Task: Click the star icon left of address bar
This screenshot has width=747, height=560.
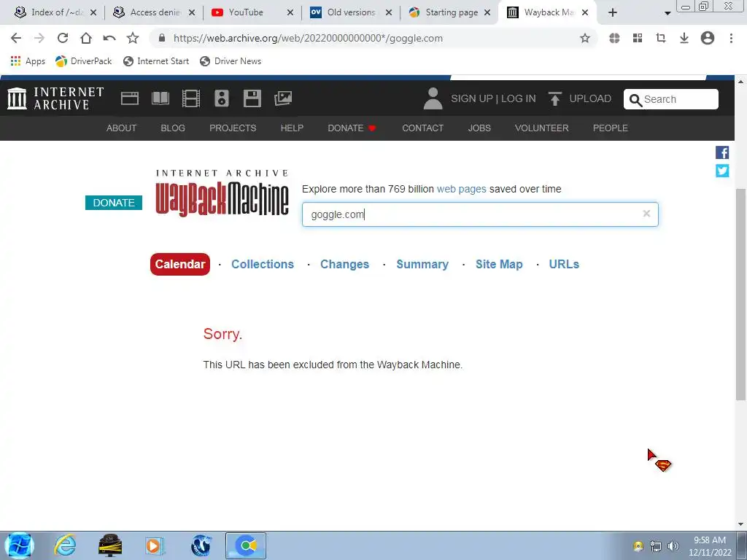Action: point(133,38)
